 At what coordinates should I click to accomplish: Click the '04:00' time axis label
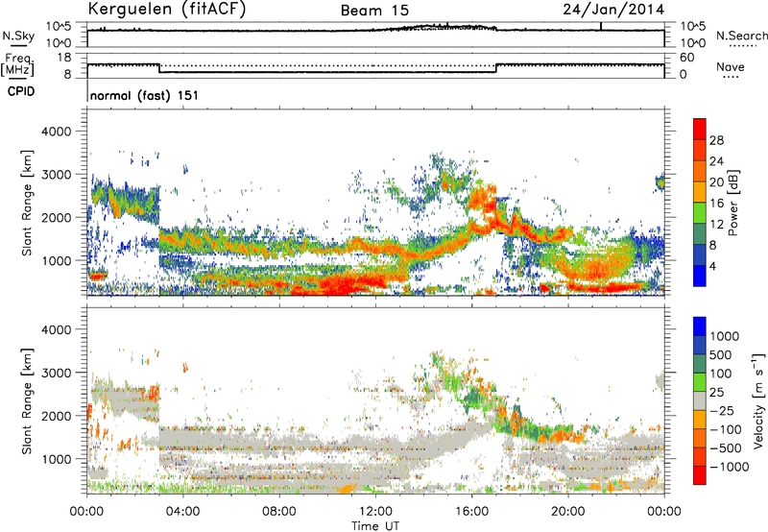182,512
